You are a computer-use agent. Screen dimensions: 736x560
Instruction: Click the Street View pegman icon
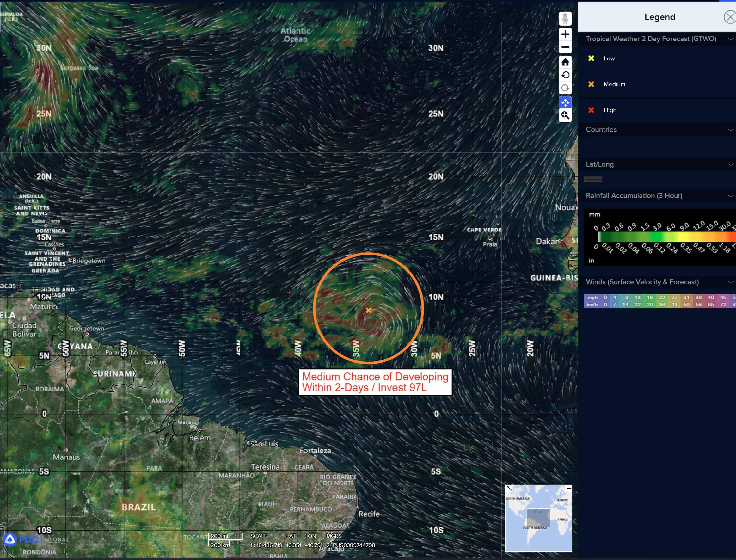(565, 19)
